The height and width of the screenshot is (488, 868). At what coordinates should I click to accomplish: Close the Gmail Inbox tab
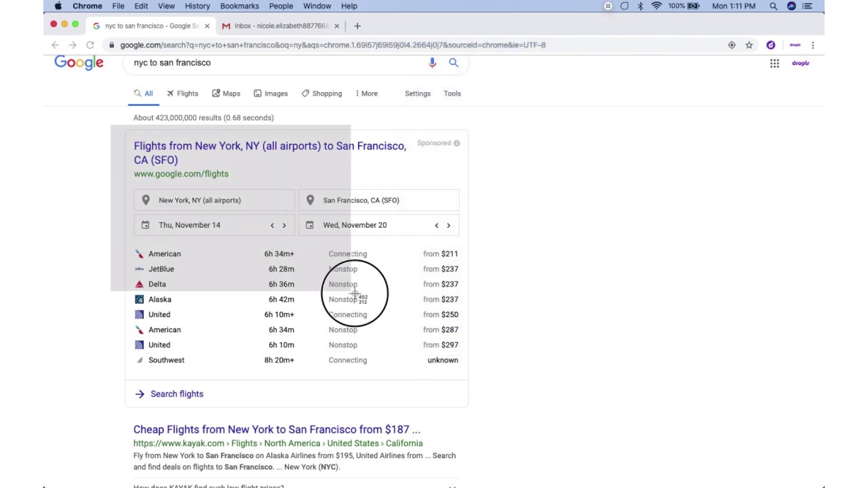click(x=336, y=26)
